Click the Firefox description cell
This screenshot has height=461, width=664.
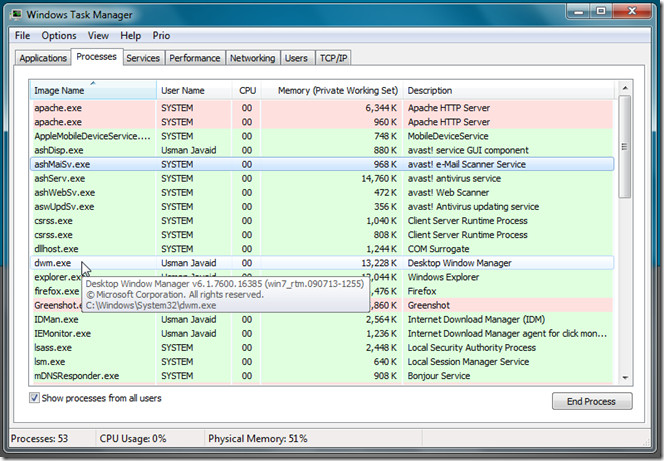[422, 291]
